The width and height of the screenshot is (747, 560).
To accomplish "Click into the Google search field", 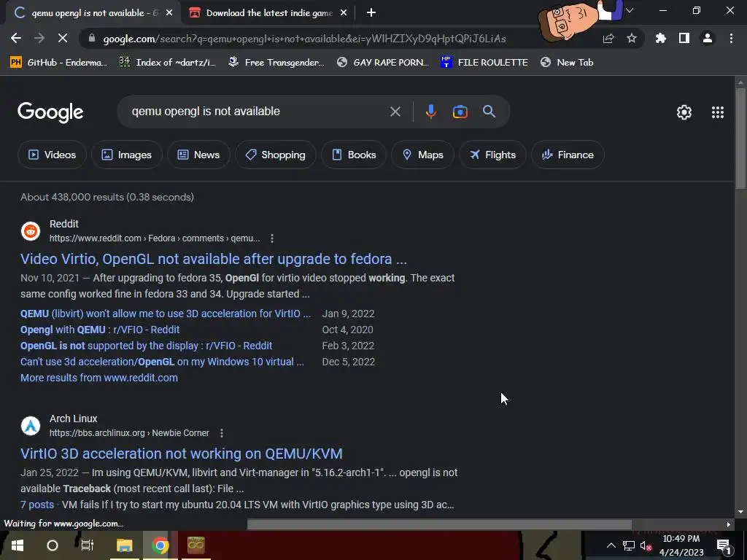I will [258, 112].
